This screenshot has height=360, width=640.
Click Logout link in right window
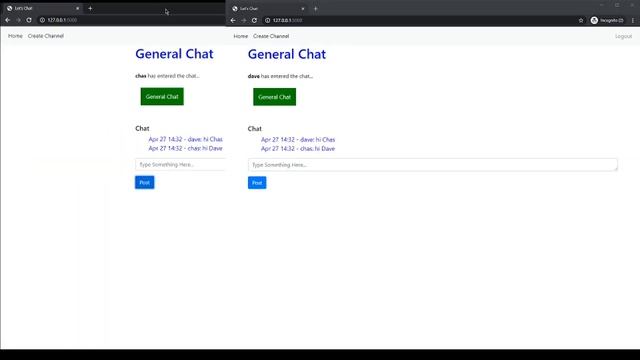tap(623, 36)
